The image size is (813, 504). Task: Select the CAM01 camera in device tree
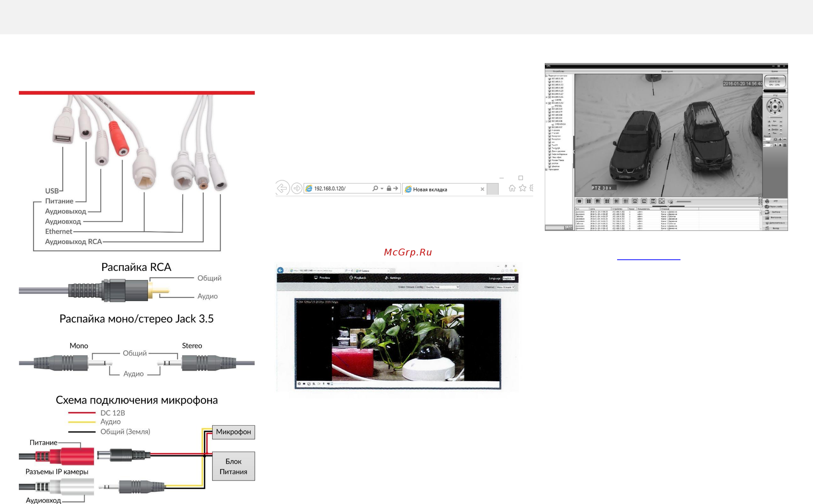pyautogui.click(x=557, y=100)
